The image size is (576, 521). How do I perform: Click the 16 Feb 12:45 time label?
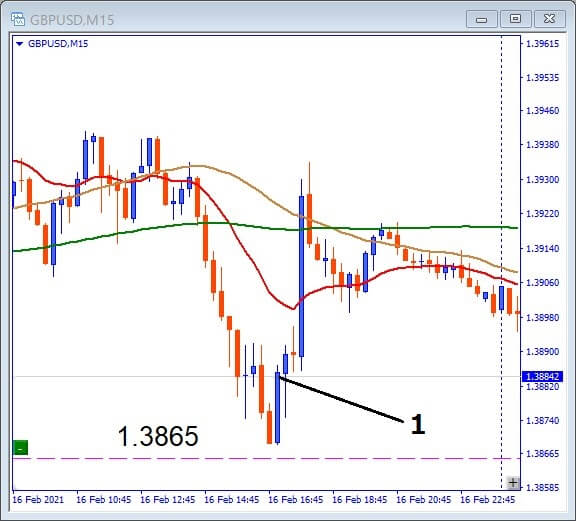(x=168, y=500)
